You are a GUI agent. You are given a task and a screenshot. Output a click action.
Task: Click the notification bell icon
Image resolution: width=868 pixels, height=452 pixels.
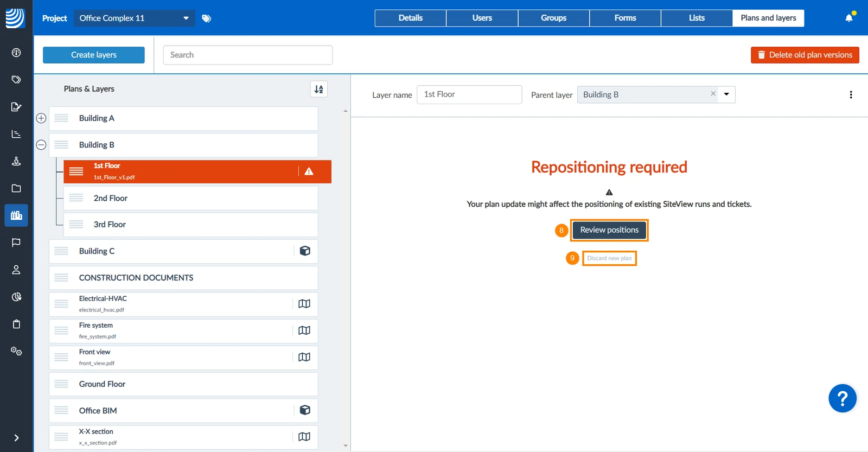pyautogui.click(x=849, y=18)
